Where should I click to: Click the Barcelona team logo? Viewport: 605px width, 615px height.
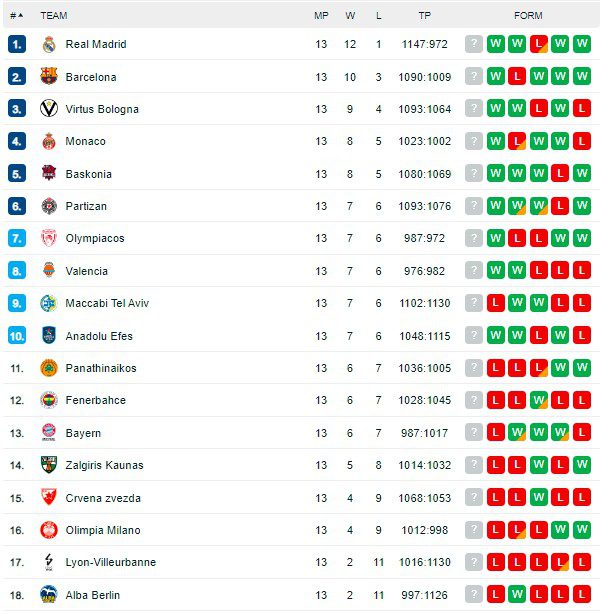48,77
